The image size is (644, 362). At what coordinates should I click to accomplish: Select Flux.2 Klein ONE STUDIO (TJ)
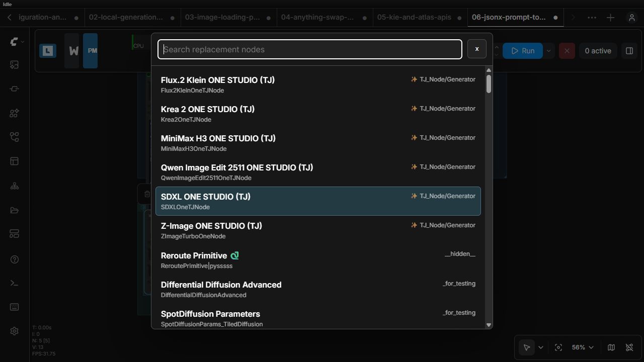[x=318, y=84]
